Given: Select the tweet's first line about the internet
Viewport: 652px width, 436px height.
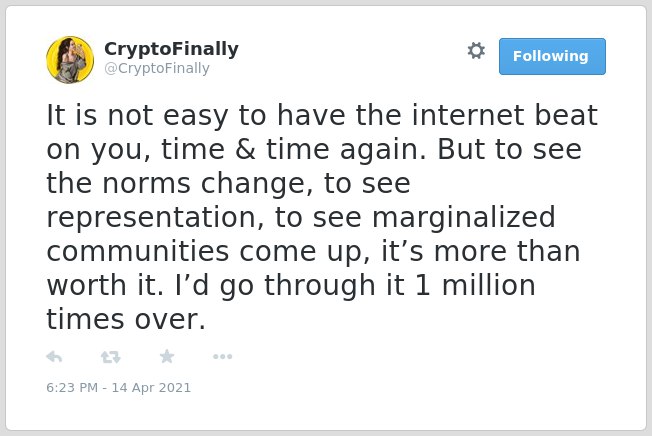Looking at the screenshot, I should click(322, 115).
